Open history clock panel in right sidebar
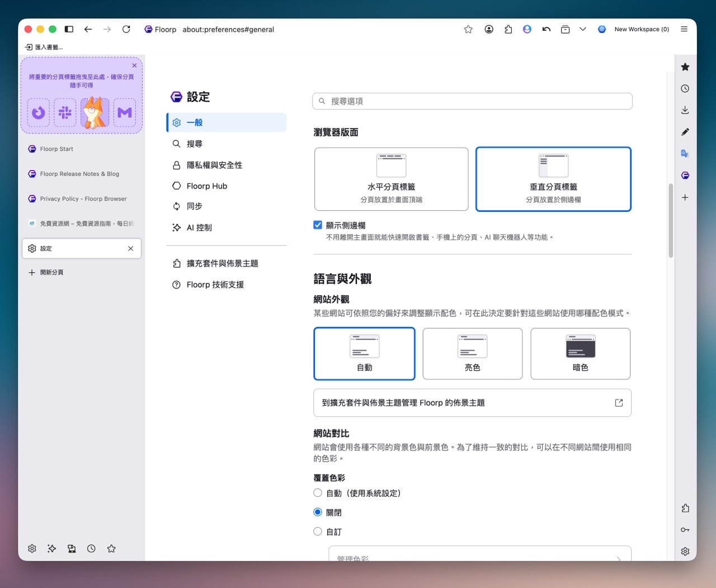 click(685, 88)
